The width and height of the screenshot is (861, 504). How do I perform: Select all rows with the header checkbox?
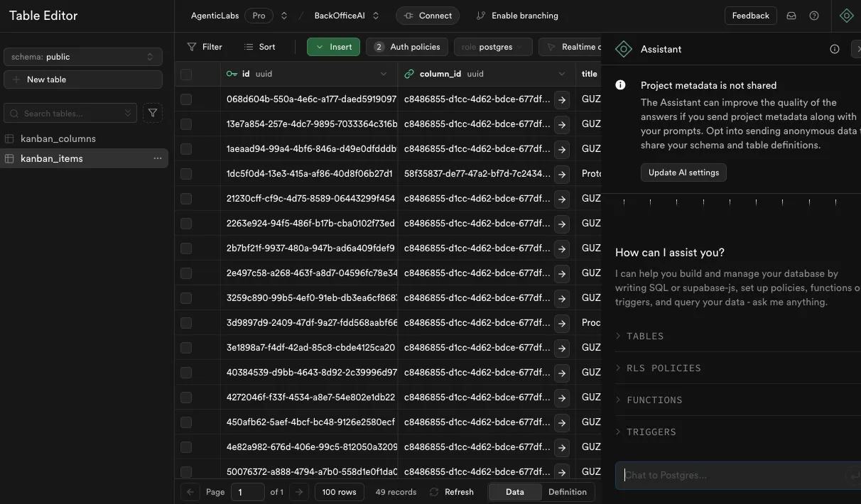pyautogui.click(x=185, y=74)
